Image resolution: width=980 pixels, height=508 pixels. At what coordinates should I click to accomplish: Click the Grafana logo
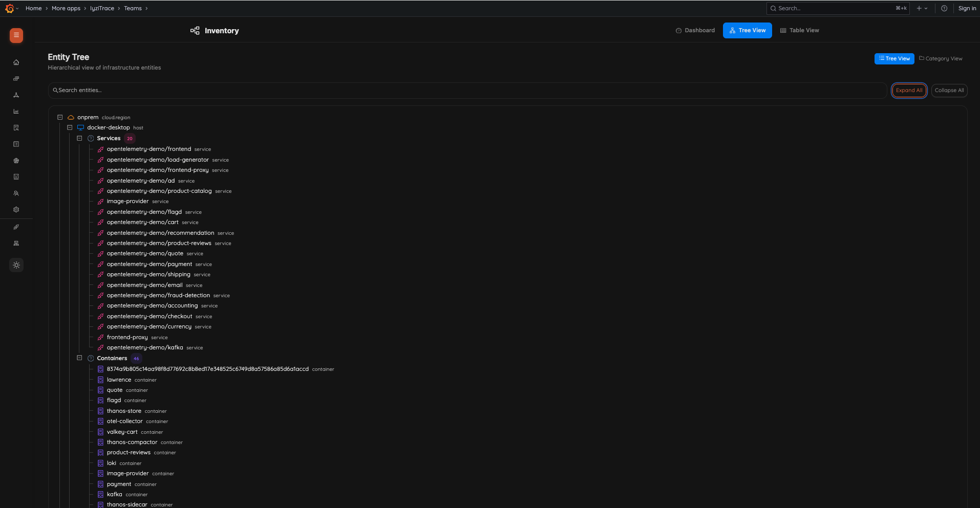[x=9, y=8]
